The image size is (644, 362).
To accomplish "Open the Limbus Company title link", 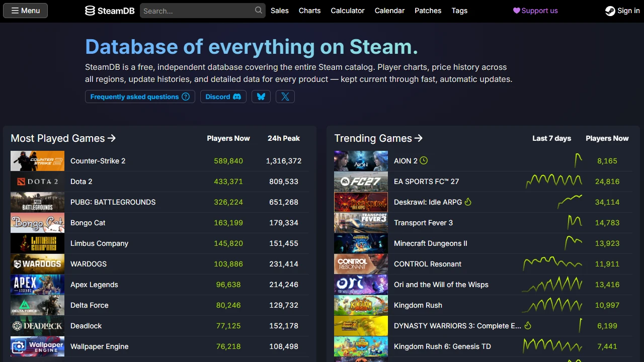I will coord(100,243).
